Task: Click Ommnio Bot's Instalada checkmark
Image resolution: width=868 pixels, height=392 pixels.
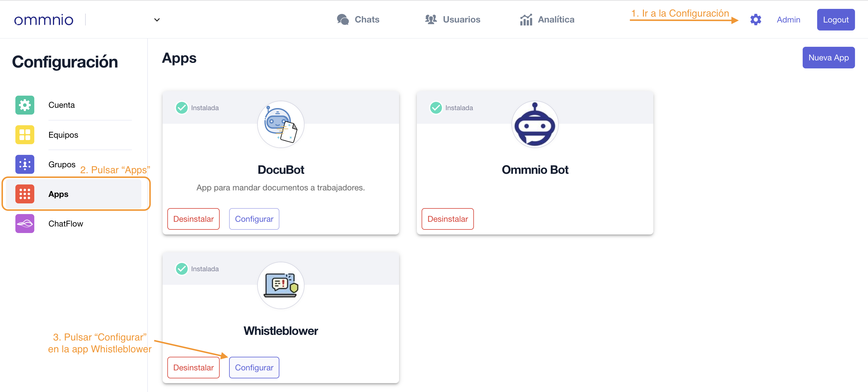Action: 436,107
